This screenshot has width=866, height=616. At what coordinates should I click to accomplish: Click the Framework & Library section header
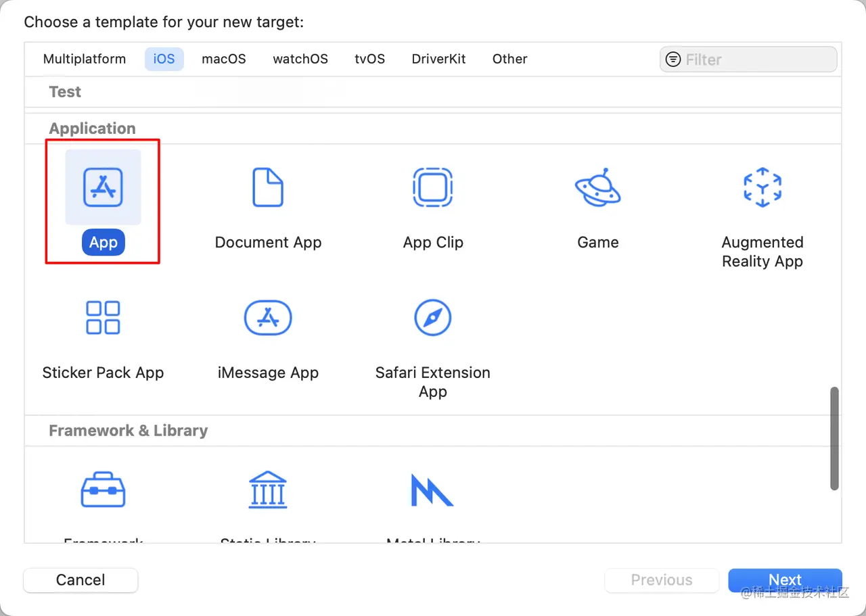129,431
